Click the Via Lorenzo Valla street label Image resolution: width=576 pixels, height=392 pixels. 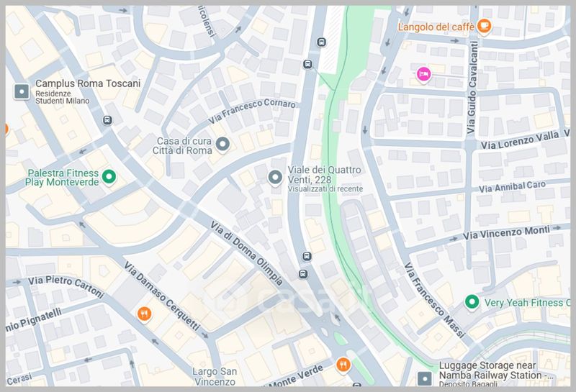coord(520,140)
